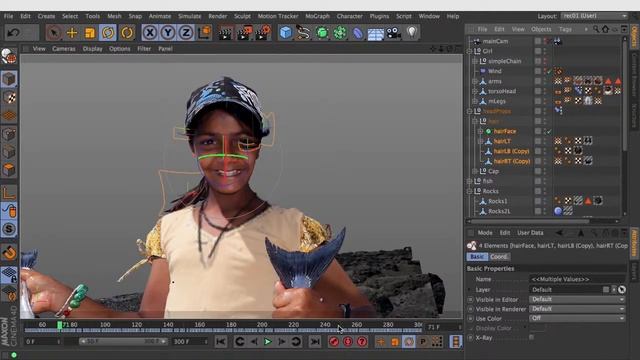Switch to the Coord. tab
Image resolution: width=640 pixels, height=360 pixels.
(499, 257)
